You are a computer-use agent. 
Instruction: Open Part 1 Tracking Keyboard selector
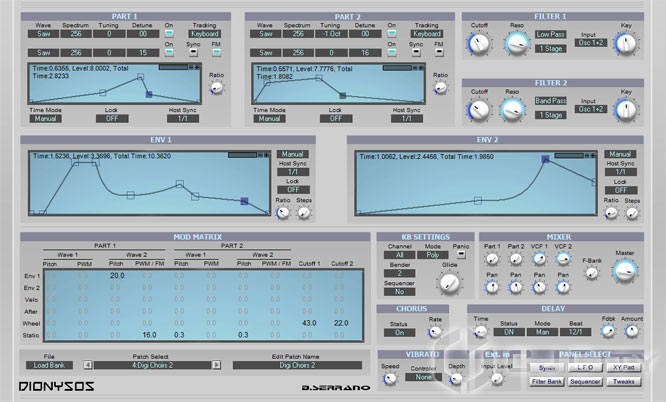tap(204, 34)
